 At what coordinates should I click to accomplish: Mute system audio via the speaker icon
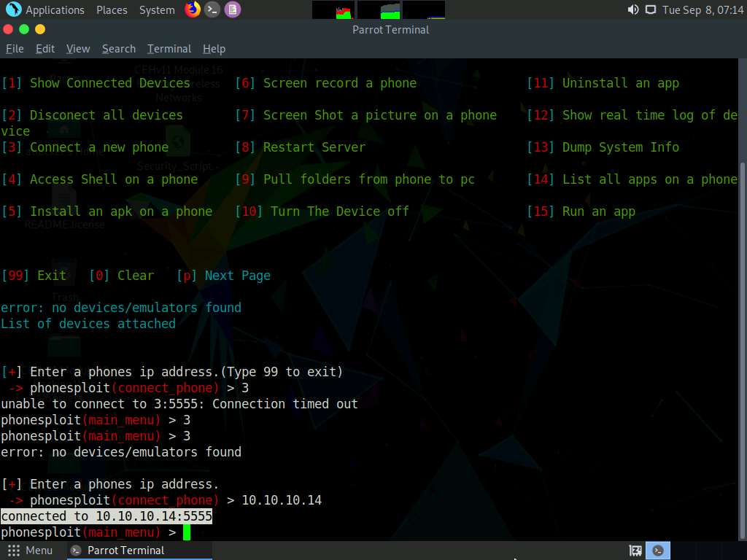point(633,9)
